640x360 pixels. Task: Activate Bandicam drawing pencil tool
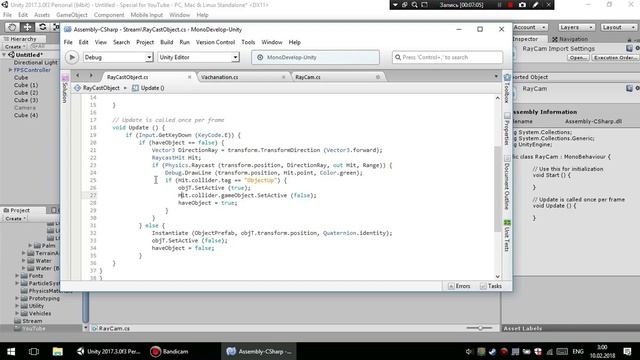(536, 5)
